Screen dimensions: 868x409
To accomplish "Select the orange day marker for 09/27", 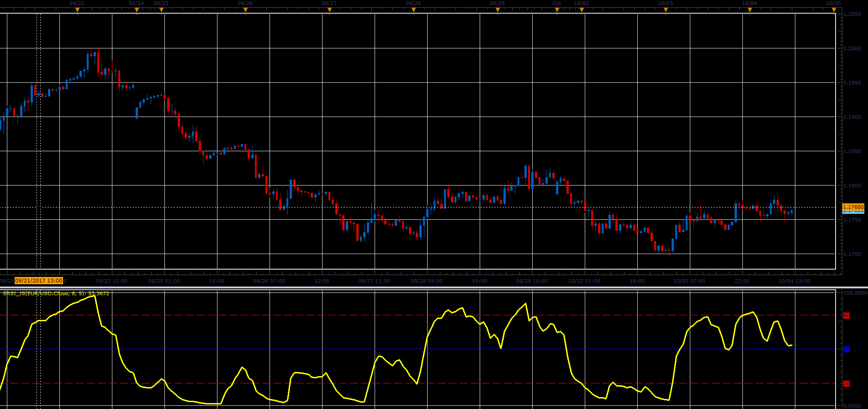I will (329, 10).
